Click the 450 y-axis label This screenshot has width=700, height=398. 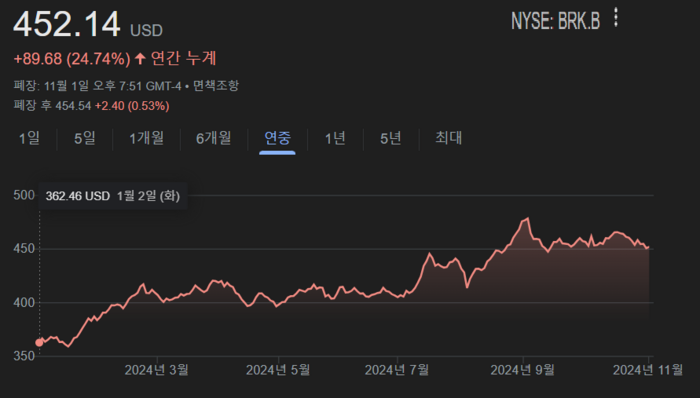[x=24, y=249]
